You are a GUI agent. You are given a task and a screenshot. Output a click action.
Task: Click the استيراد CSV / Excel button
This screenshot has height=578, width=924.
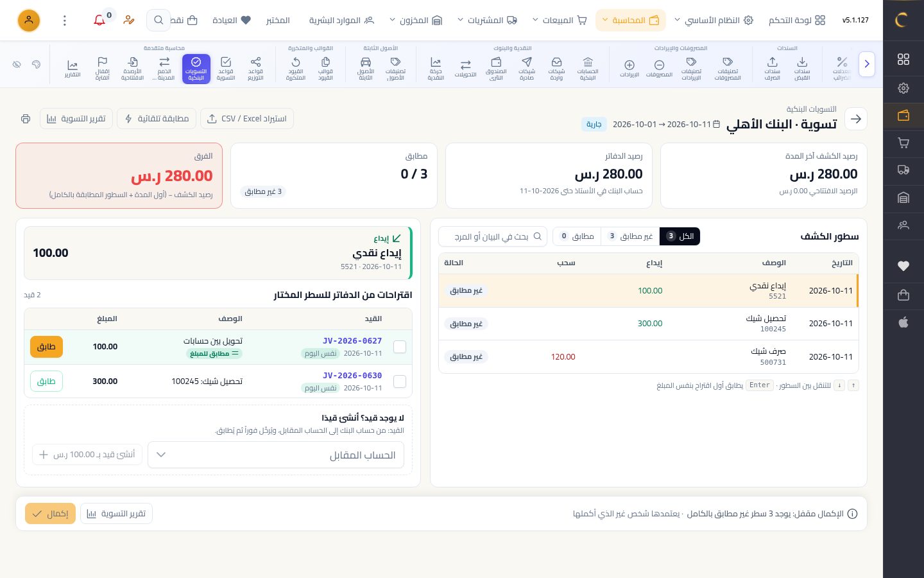247,119
